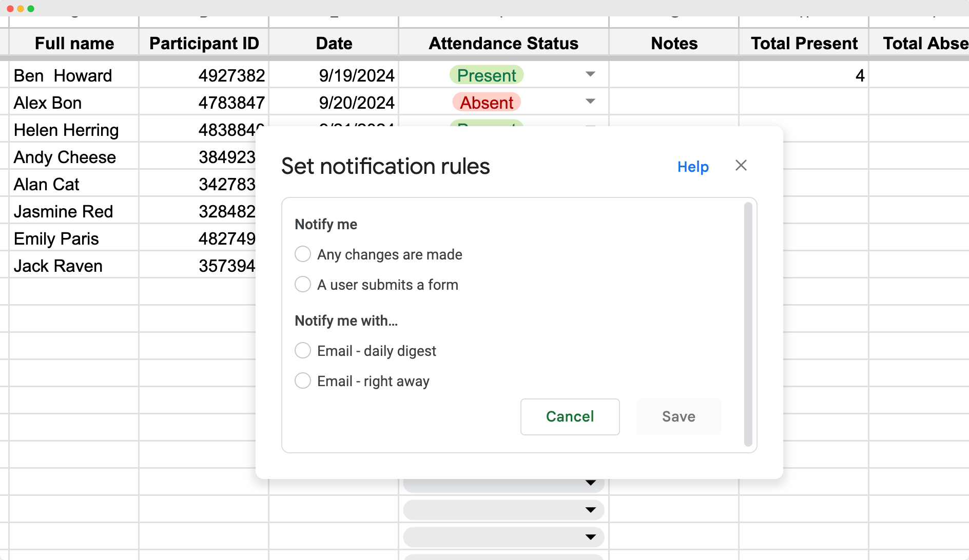The image size is (969, 560).
Task: Click the yellow macOS minimize button
Action: (x=21, y=9)
